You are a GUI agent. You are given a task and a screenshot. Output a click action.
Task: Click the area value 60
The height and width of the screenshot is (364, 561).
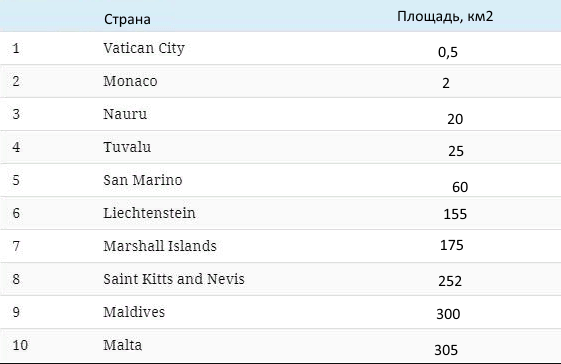(x=460, y=187)
